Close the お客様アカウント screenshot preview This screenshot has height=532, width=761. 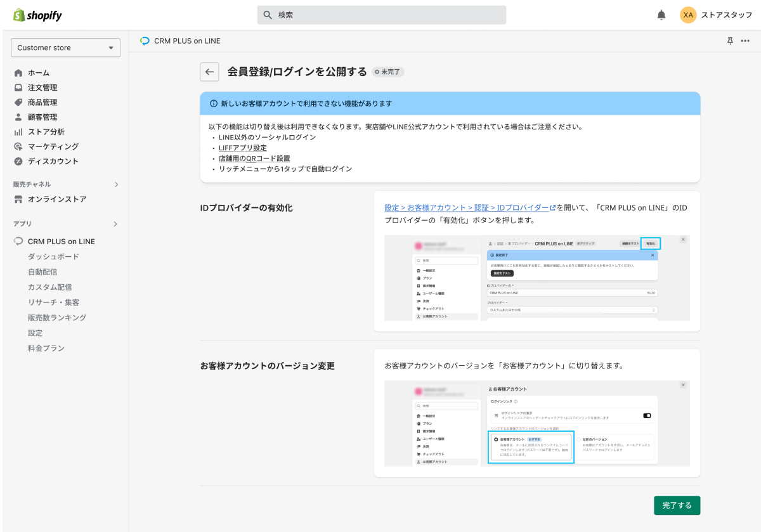(683, 385)
